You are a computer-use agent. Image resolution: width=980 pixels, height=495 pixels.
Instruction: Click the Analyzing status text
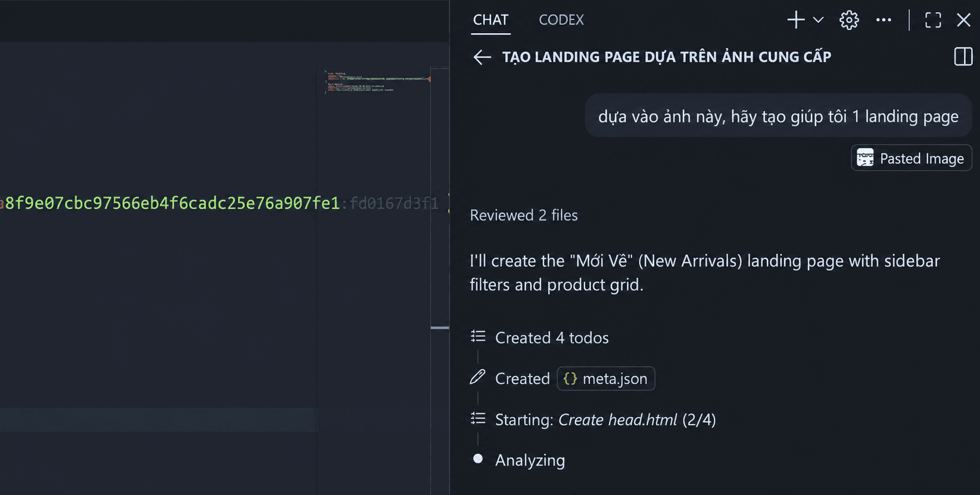[530, 460]
